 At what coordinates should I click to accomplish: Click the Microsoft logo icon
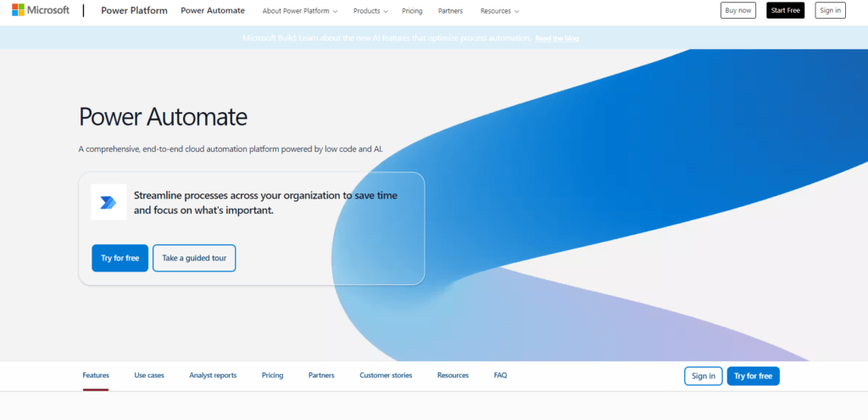coord(18,10)
